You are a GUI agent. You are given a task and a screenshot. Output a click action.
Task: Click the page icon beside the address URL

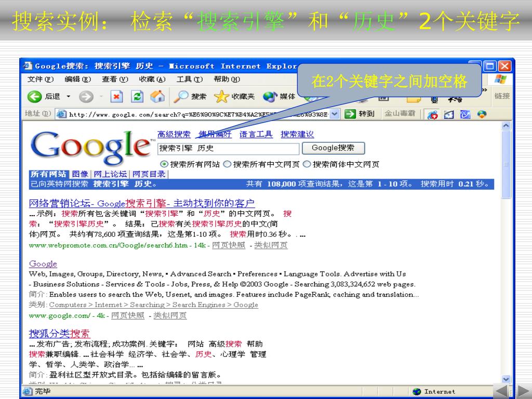click(x=61, y=114)
